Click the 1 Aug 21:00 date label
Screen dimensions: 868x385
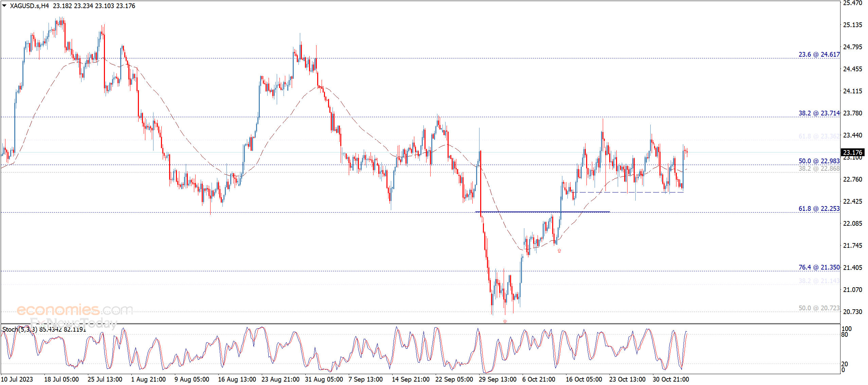tap(148, 379)
